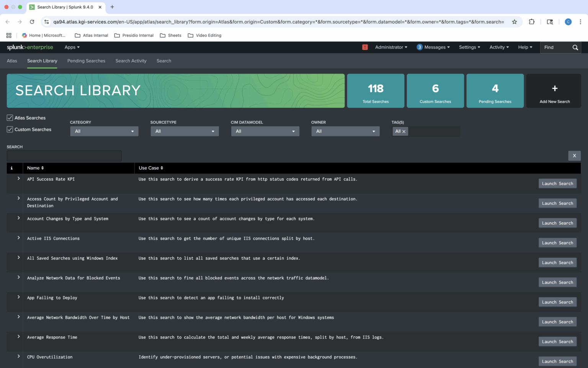The width and height of the screenshot is (588, 368).
Task: Click the Custom Searches card showing 6
Action: point(435,91)
